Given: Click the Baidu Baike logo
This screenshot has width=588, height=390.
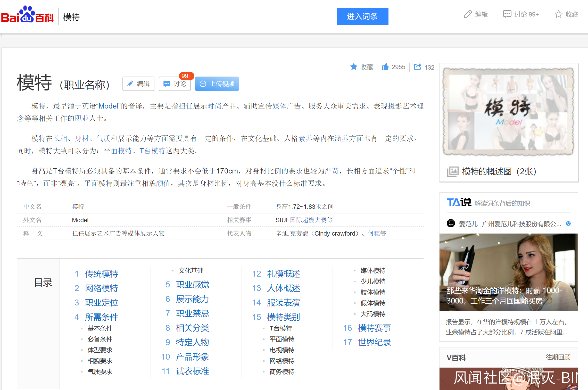Looking at the screenshot, I should pyautogui.click(x=27, y=15).
